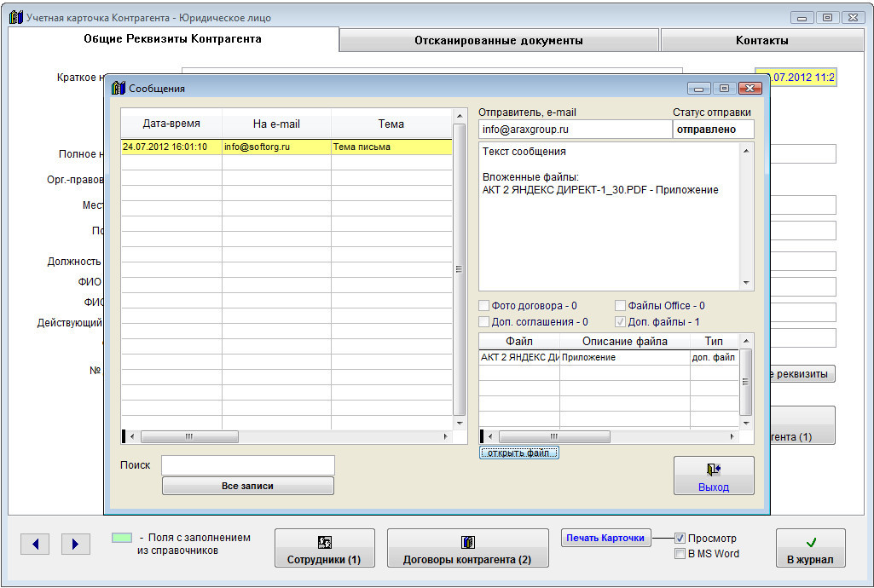The height and width of the screenshot is (588, 874).
Task: Open Договоры контрагента (2) contracts
Action: tap(467, 548)
